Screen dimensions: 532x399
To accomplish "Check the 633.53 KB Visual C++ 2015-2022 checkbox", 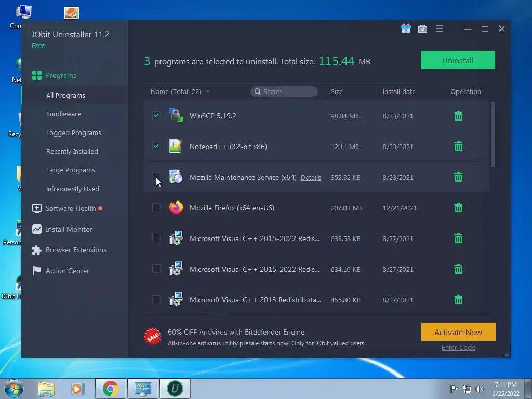I will coord(156,238).
